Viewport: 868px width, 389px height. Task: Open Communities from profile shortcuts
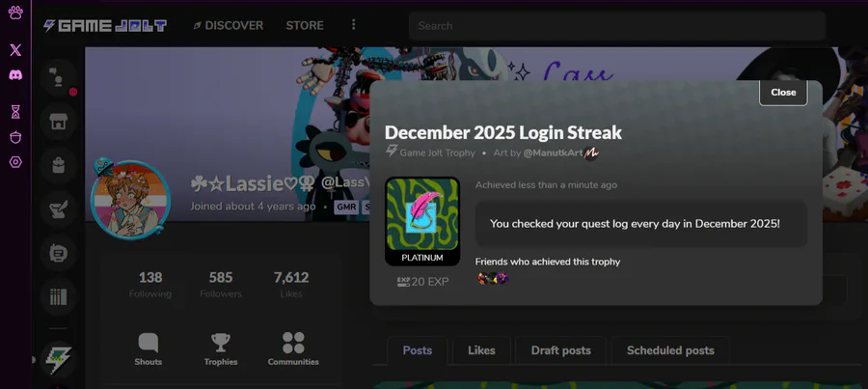point(293,349)
